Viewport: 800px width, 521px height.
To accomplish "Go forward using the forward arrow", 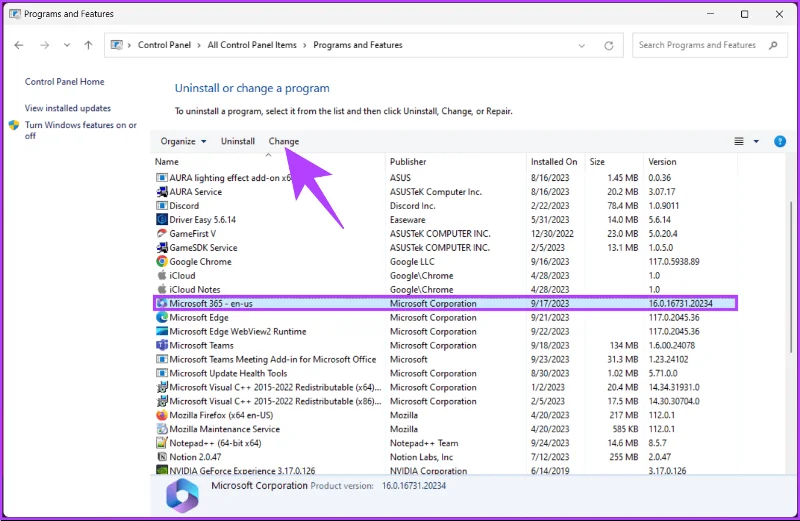I will [x=45, y=45].
